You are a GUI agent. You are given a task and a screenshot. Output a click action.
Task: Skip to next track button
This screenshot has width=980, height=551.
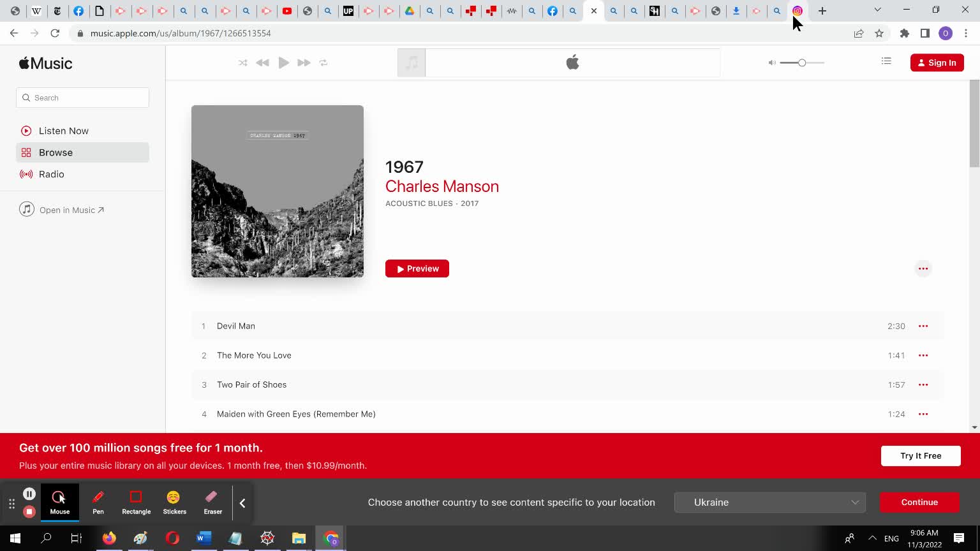tap(304, 62)
